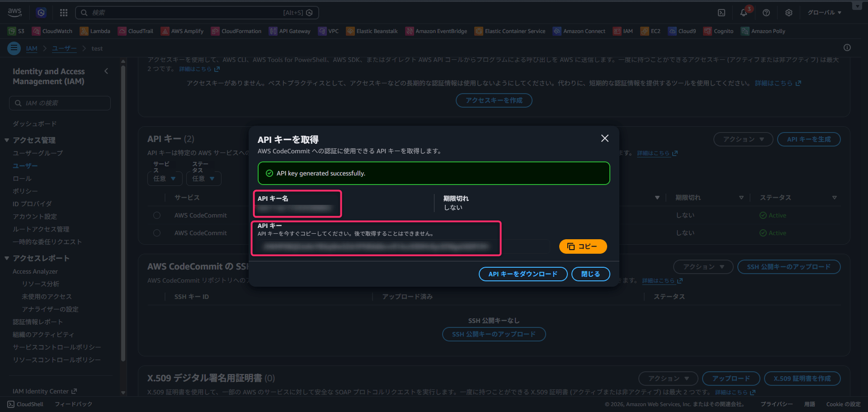Open CloudShell from the bottom bar
The image size is (868, 412).
tap(25, 404)
